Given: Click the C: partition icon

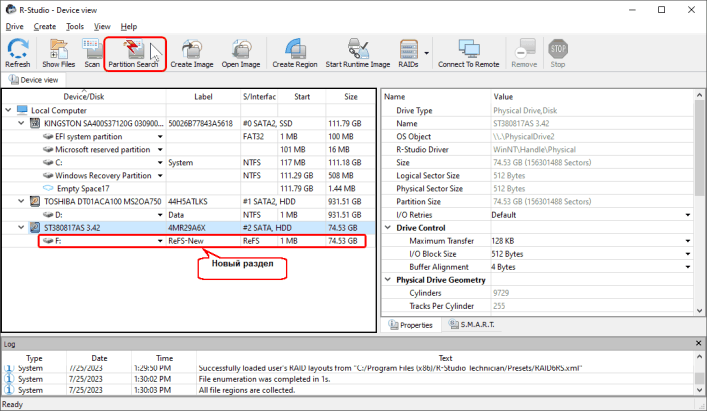Looking at the screenshot, I should point(48,163).
